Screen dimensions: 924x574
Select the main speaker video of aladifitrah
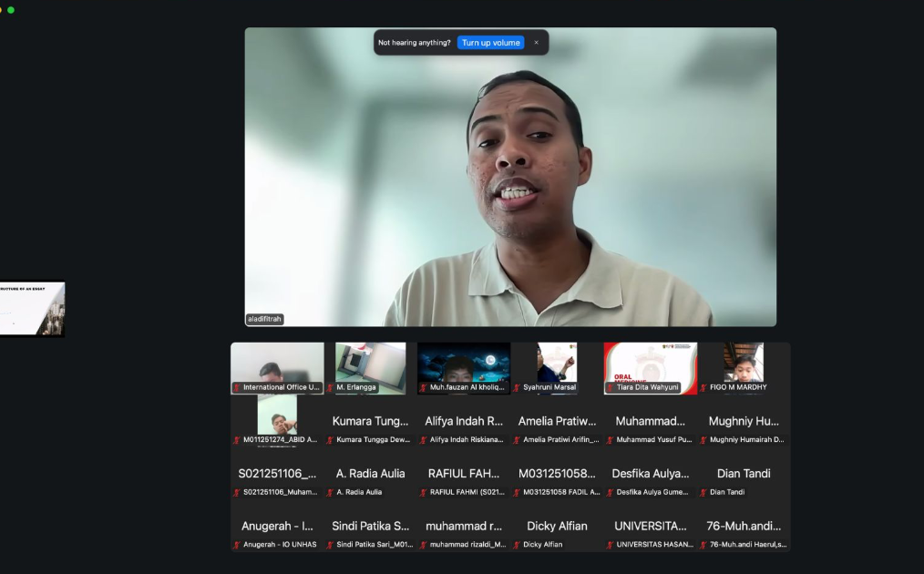click(x=510, y=177)
